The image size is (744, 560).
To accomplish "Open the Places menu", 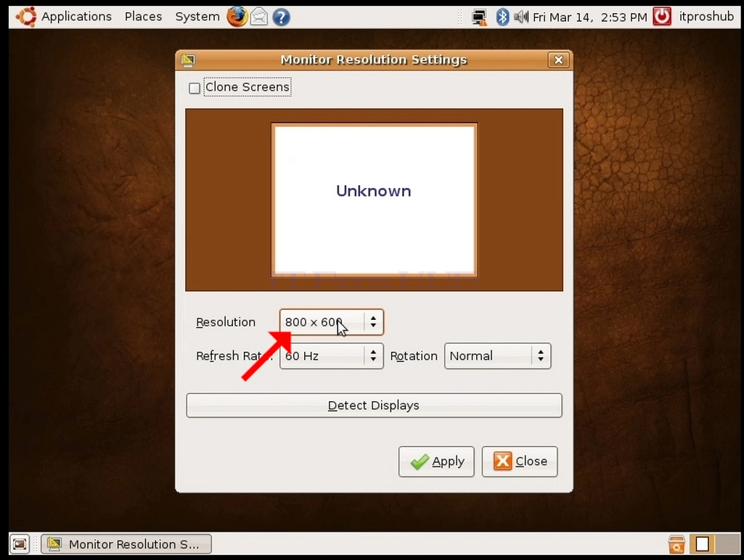I will point(143,17).
